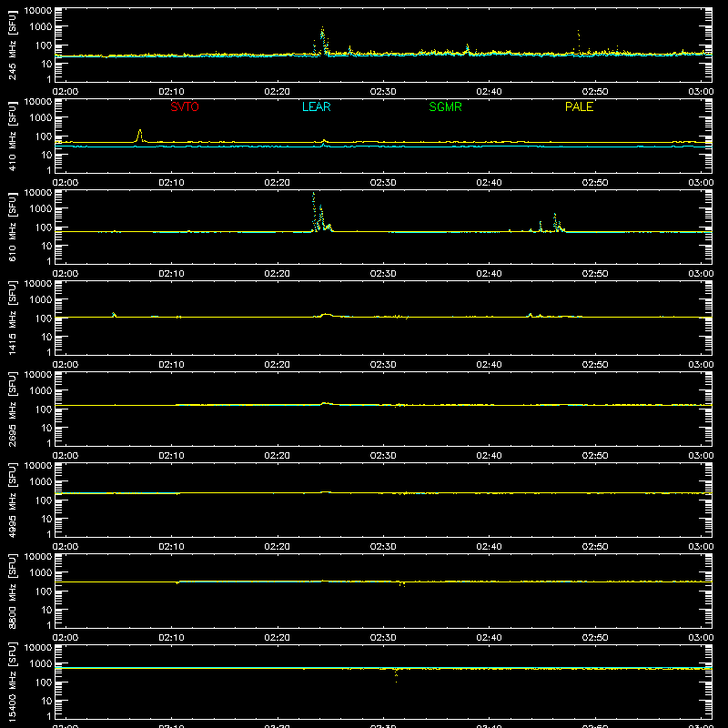Click 02:20 tick under the 410 MHz plot
This screenshot has height=728, width=728.
pos(278,183)
